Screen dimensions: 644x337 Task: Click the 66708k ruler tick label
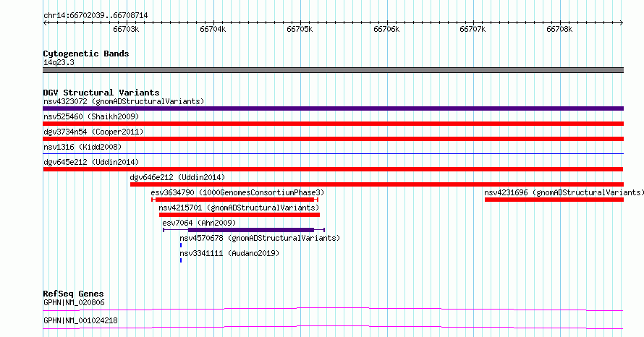559,29
